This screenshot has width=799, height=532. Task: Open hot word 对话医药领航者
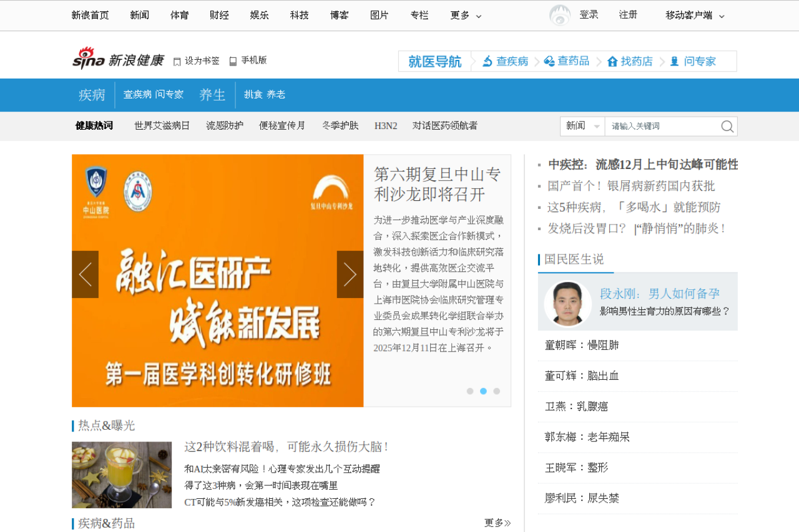click(x=445, y=126)
